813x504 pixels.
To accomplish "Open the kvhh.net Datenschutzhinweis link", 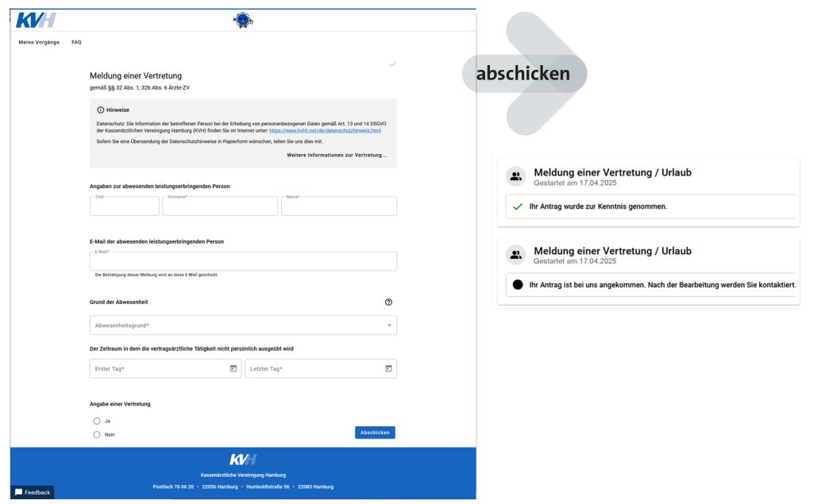I will pos(325,130).
